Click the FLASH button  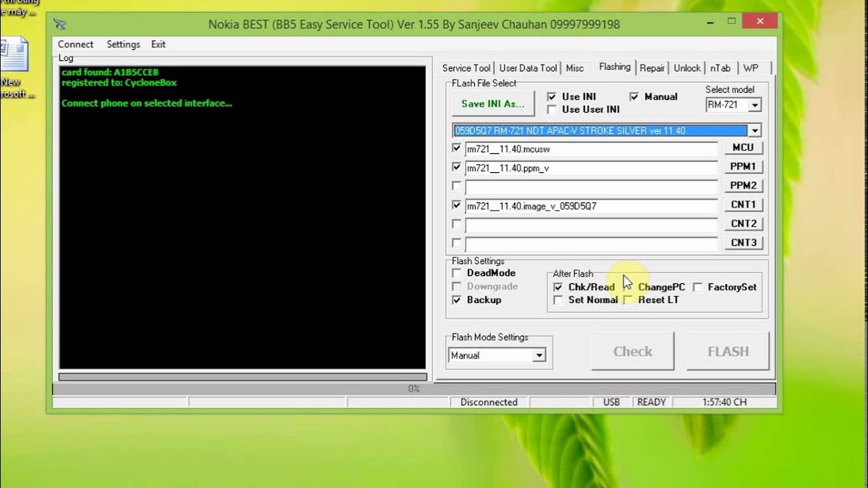(728, 351)
